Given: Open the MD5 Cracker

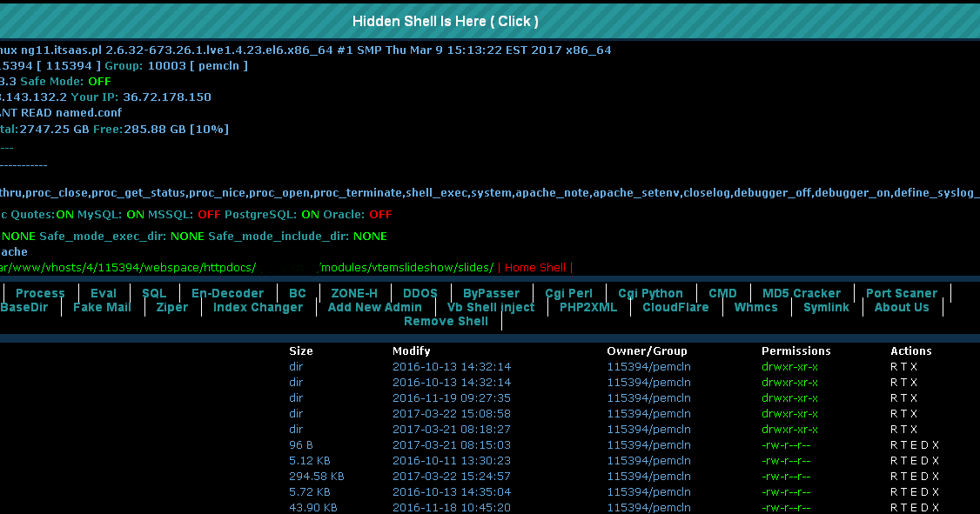Looking at the screenshot, I should [802, 293].
